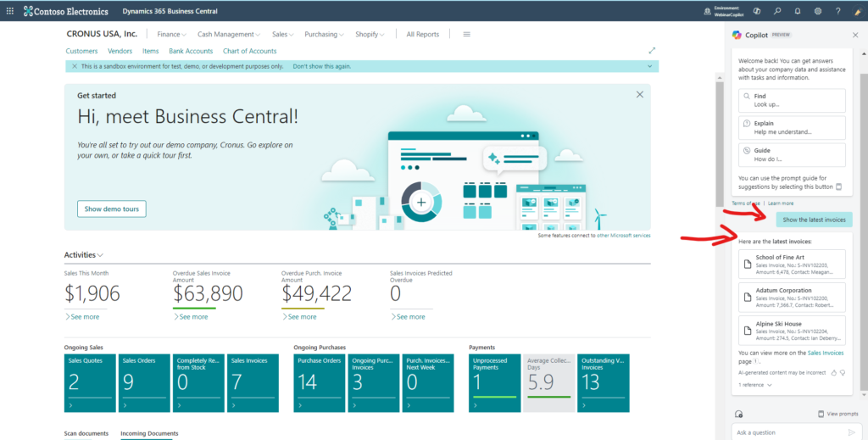The height and width of the screenshot is (440, 868).
Task: Click the Environment WebinarCopilot indicator
Action: tap(724, 11)
